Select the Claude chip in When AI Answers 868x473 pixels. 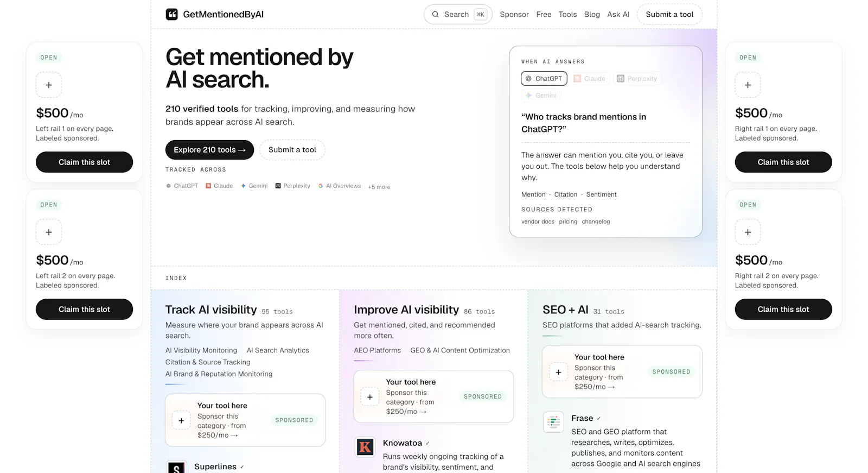[590, 79]
